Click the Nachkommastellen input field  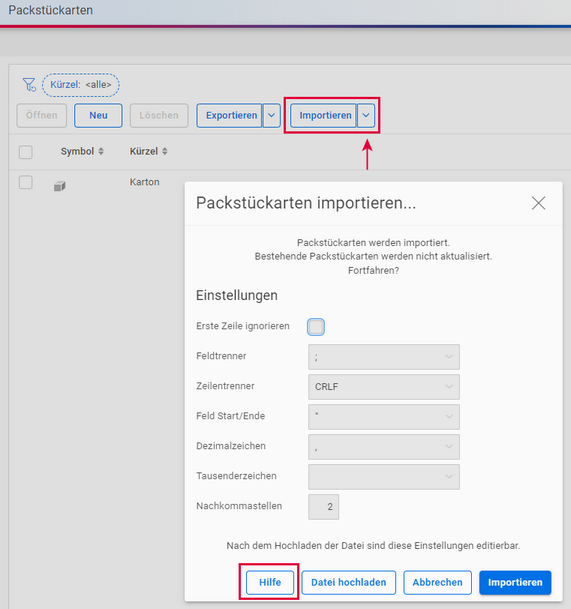pyautogui.click(x=324, y=506)
